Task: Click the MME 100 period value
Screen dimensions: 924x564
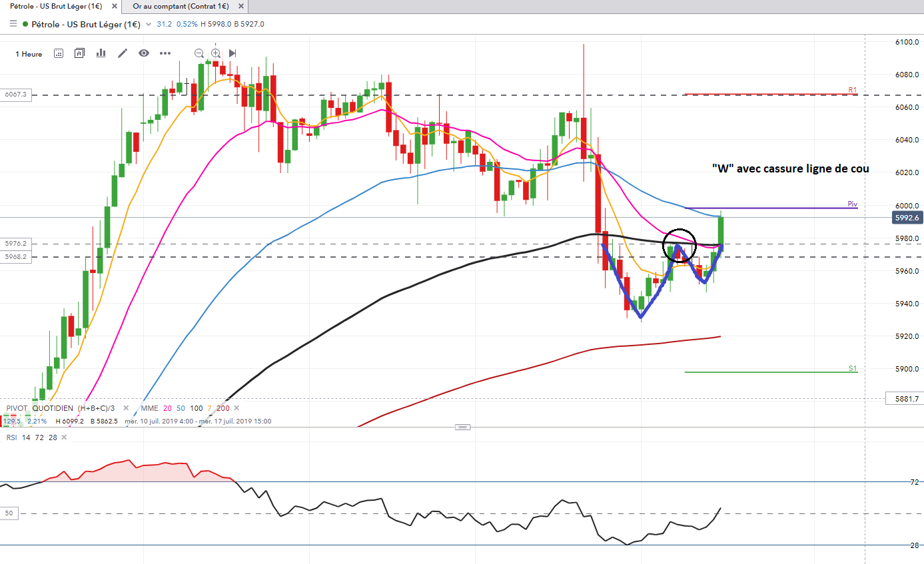Action: tap(197, 408)
